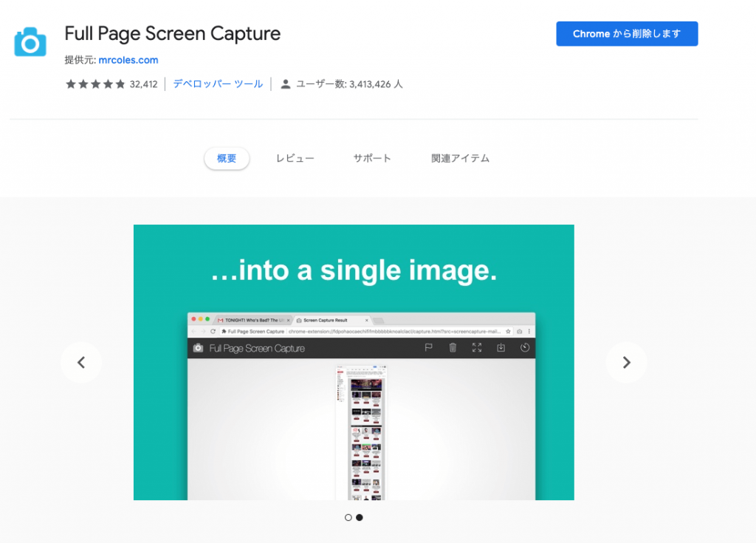This screenshot has width=756, height=543.
Task: Click the camera icon beside Full Page Screen Capture bar
Action: pyautogui.click(x=198, y=348)
